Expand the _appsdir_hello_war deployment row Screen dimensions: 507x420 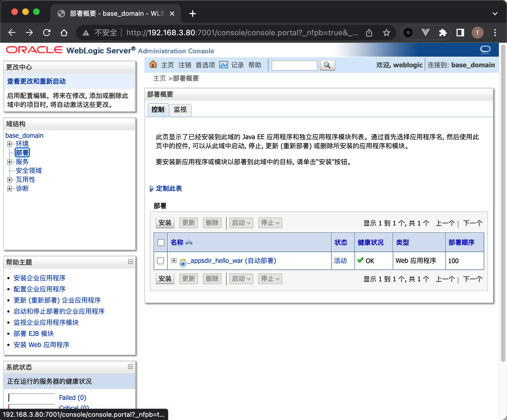174,260
